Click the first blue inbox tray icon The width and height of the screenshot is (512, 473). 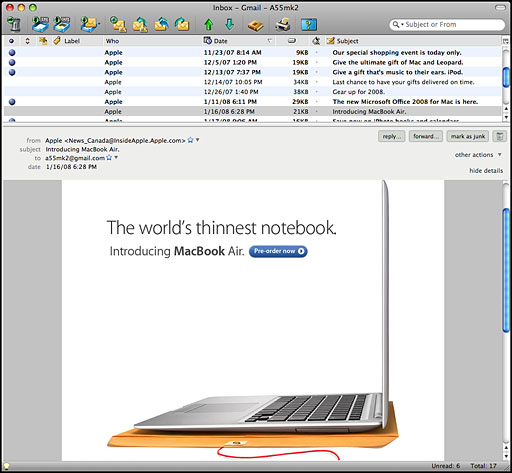coord(40,24)
